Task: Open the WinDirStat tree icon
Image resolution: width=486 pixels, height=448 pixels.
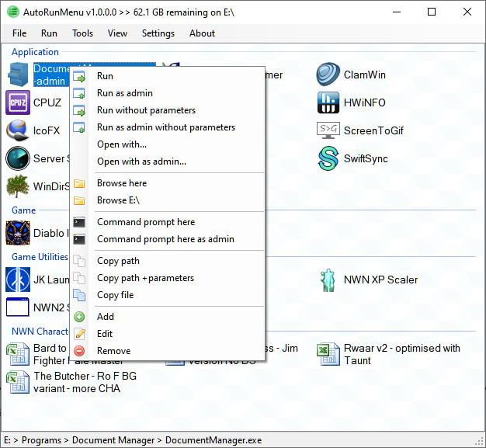Action: coord(18,186)
